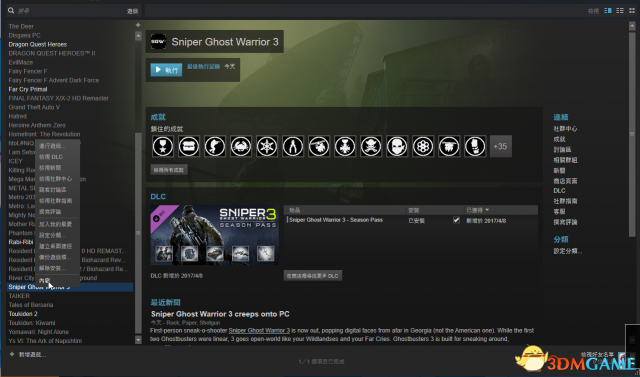Viewport: 640px width, 377px height.
Task: Toggle the Season Pass installed checkbox
Action: coord(456,220)
